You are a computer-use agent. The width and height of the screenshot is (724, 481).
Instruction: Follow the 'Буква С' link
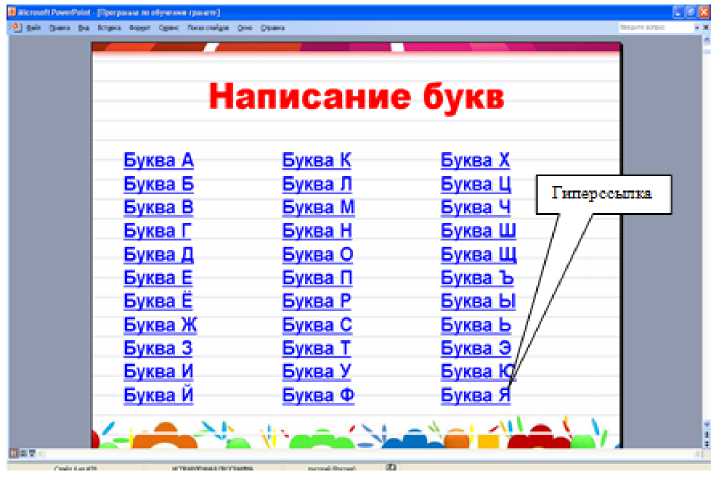tap(317, 325)
